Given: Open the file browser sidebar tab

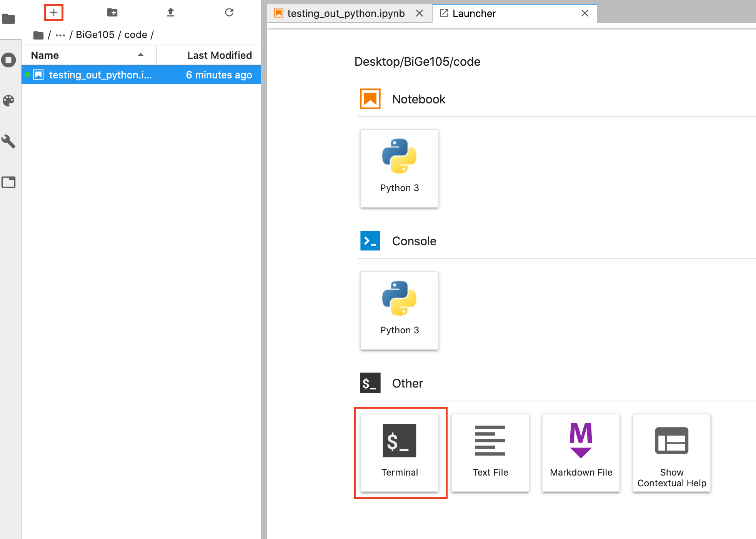Looking at the screenshot, I should 8,19.
